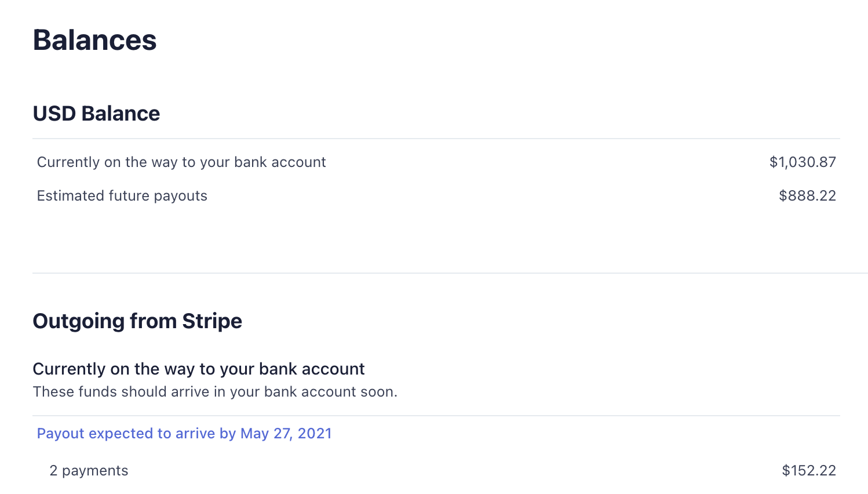Click the word 'USD' in USD Balance heading

click(x=54, y=114)
